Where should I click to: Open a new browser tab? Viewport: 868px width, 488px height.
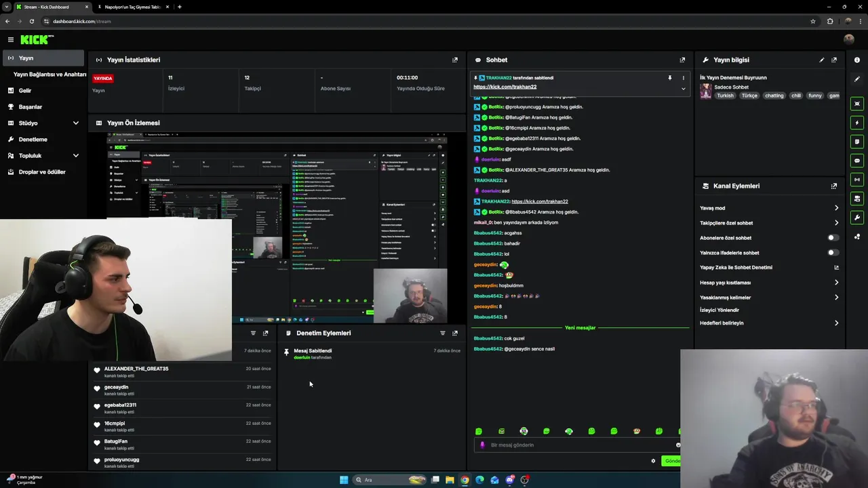[x=179, y=7]
